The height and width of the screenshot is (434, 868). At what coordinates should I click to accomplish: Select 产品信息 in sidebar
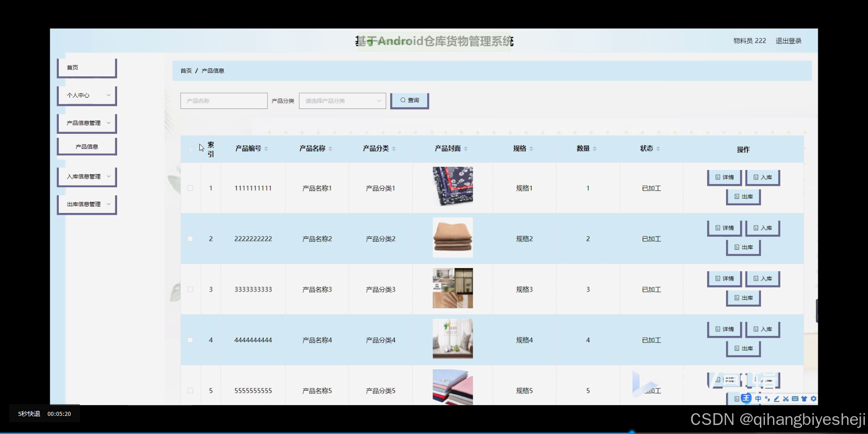point(86,146)
